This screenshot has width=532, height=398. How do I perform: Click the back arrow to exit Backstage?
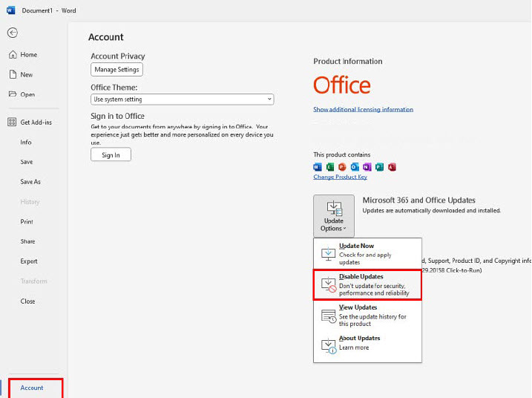coord(13,33)
